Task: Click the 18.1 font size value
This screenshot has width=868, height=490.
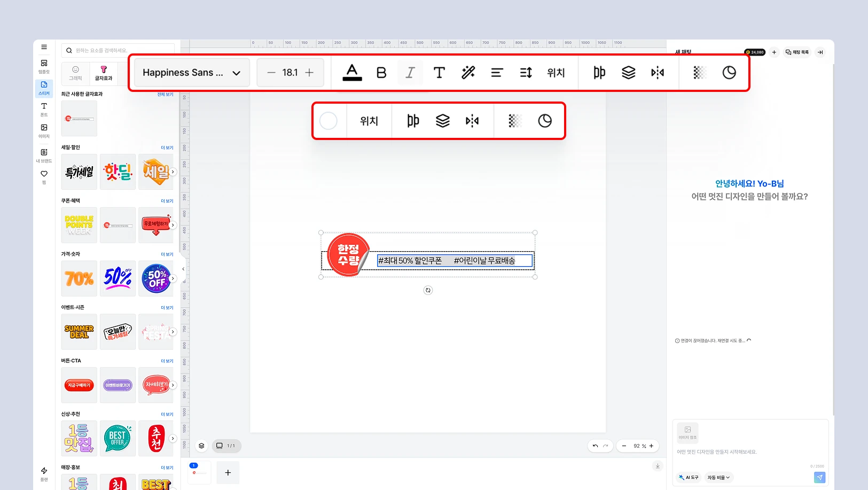Action: 290,73
